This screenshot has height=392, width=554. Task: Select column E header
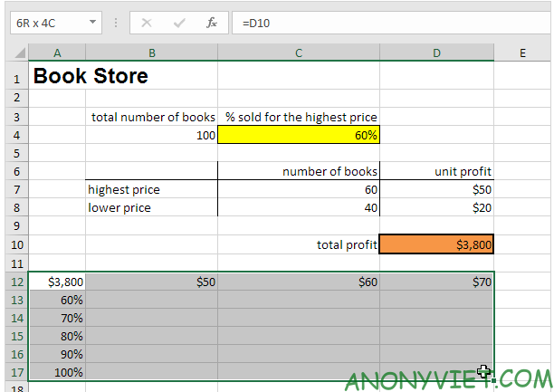click(522, 53)
